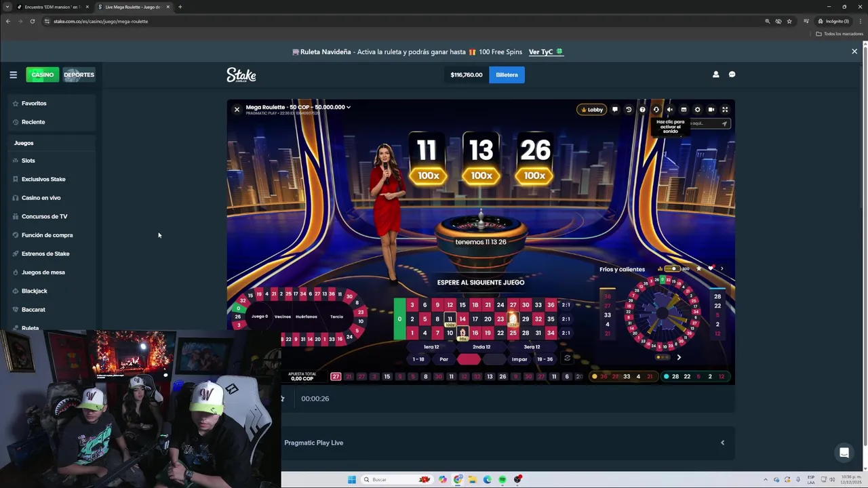The width and height of the screenshot is (868, 488).
Task: Switch to the CASINO toggle
Action: coord(42,75)
